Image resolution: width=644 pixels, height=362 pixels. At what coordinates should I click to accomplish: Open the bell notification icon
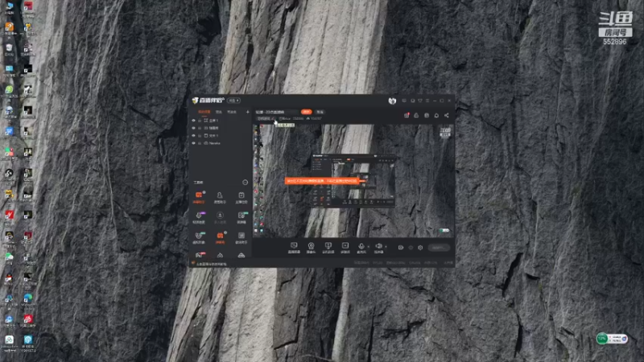click(436, 115)
